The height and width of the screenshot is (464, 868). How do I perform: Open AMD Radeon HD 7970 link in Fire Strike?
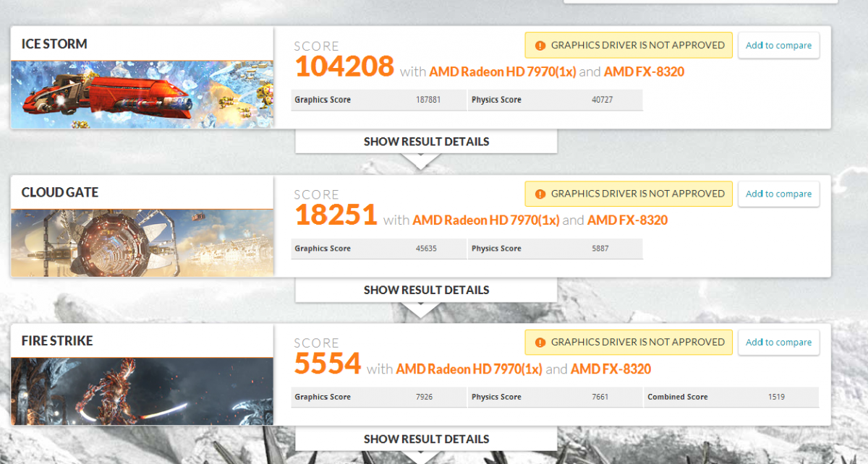pos(469,369)
